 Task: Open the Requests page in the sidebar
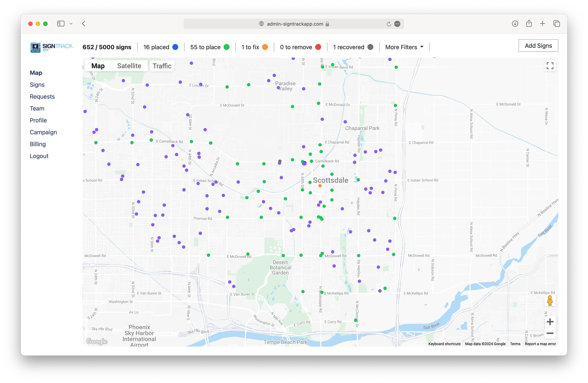[x=42, y=97]
